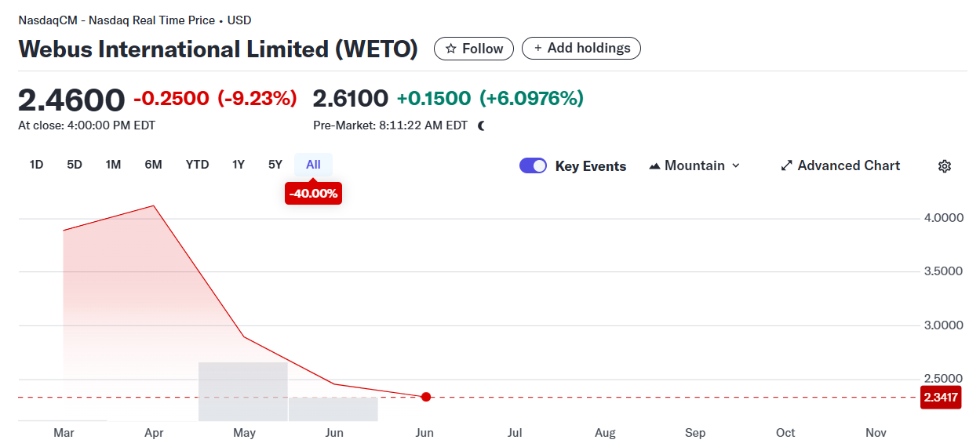Click the star icon on Follow
Screen dimensions: 980x447
(x=451, y=49)
